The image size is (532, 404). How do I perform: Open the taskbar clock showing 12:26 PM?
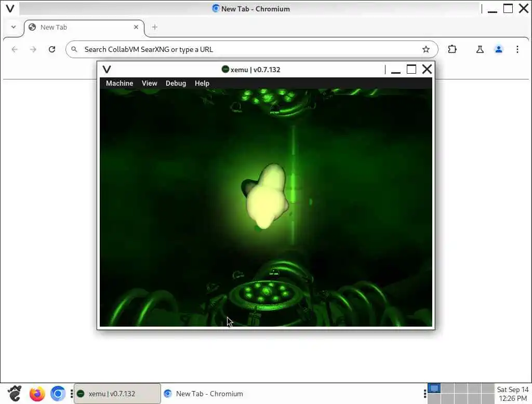513,394
